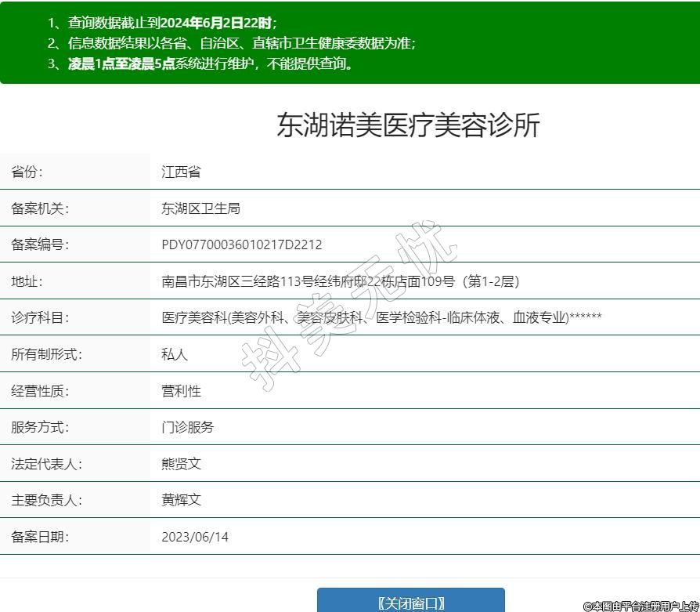
Task: Click the notice line about 查询数据截止 time
Action: click(x=162, y=23)
